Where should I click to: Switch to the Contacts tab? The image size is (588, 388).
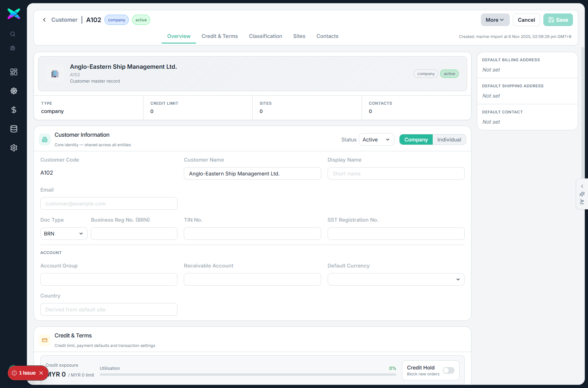[327, 36]
